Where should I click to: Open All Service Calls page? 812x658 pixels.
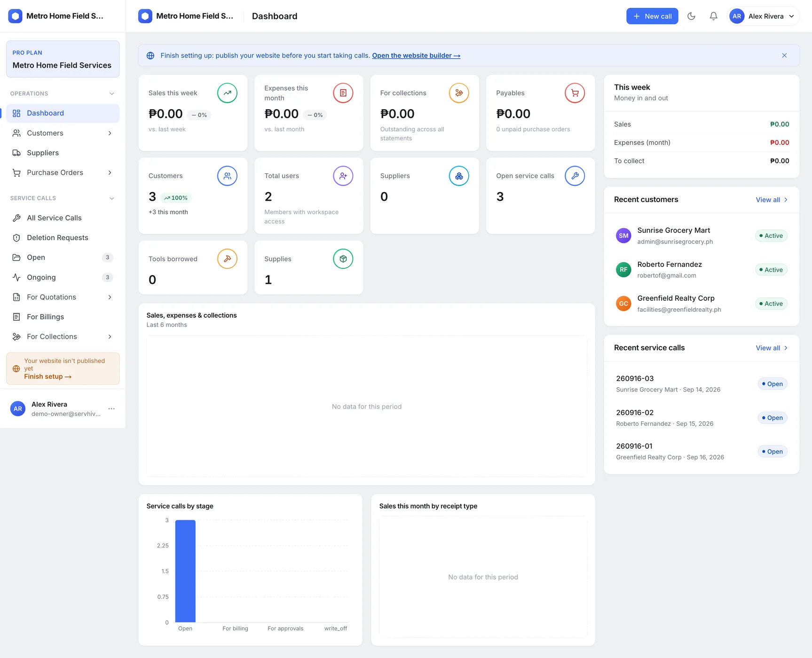pyautogui.click(x=63, y=218)
